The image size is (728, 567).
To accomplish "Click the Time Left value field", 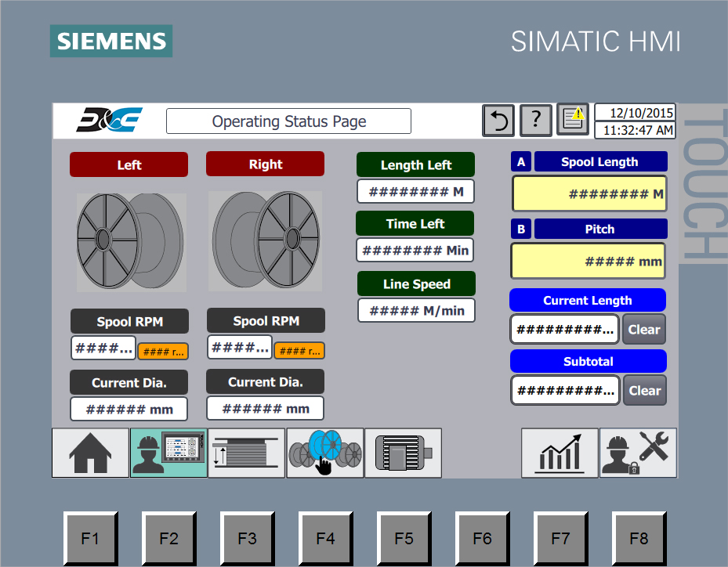I will (415, 250).
